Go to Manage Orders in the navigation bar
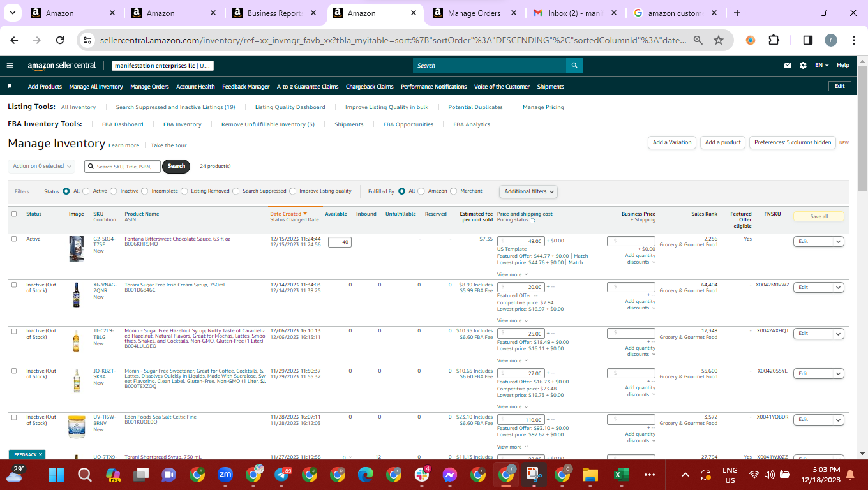 (x=149, y=87)
